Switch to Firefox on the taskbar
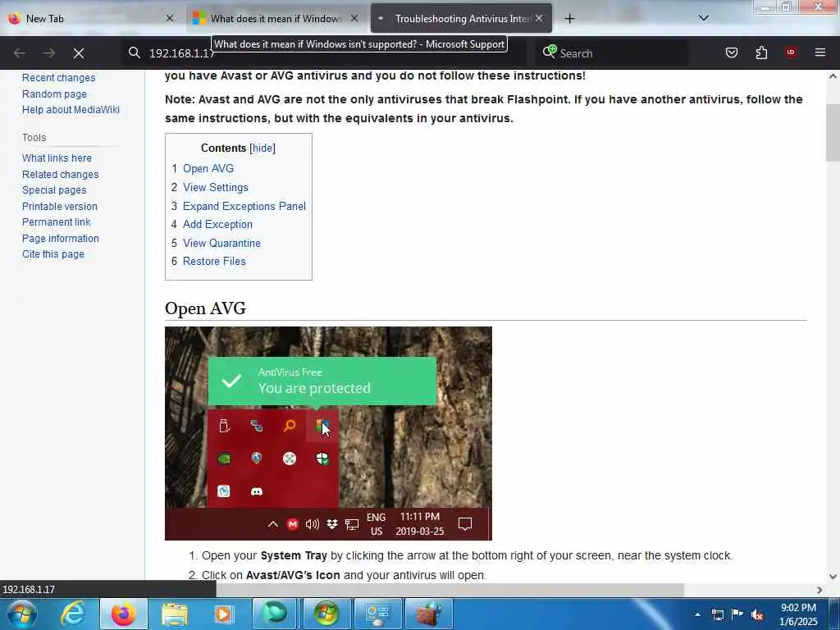The image size is (840, 630). 123,614
